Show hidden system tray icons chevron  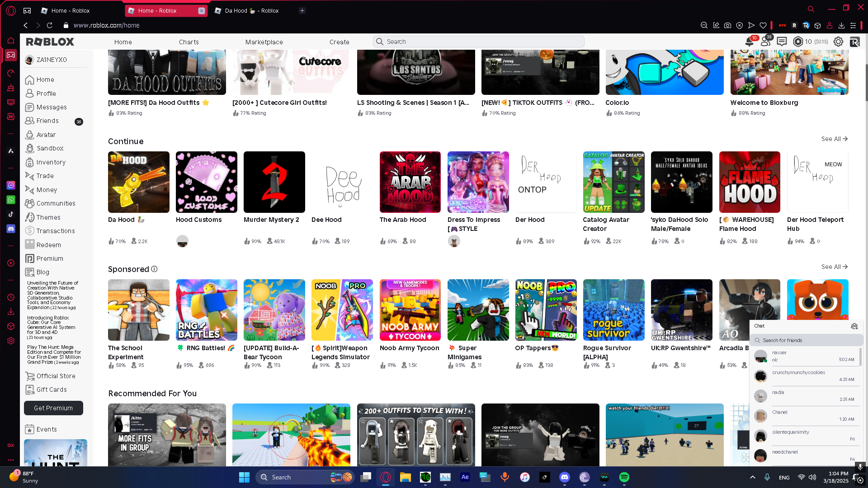[752, 477]
